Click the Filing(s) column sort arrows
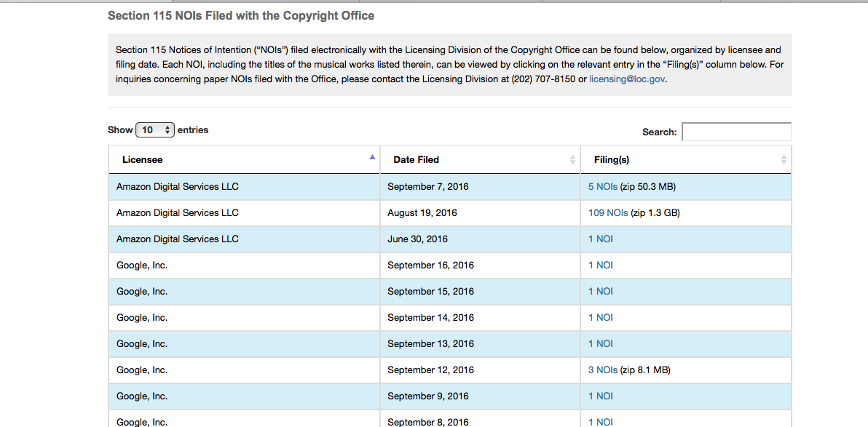 tap(784, 159)
